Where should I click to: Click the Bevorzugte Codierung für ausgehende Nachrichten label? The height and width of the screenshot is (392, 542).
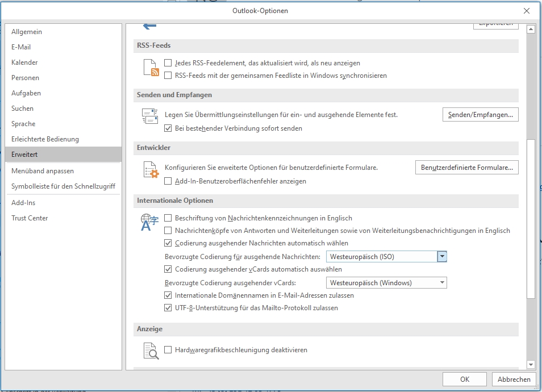pos(243,256)
